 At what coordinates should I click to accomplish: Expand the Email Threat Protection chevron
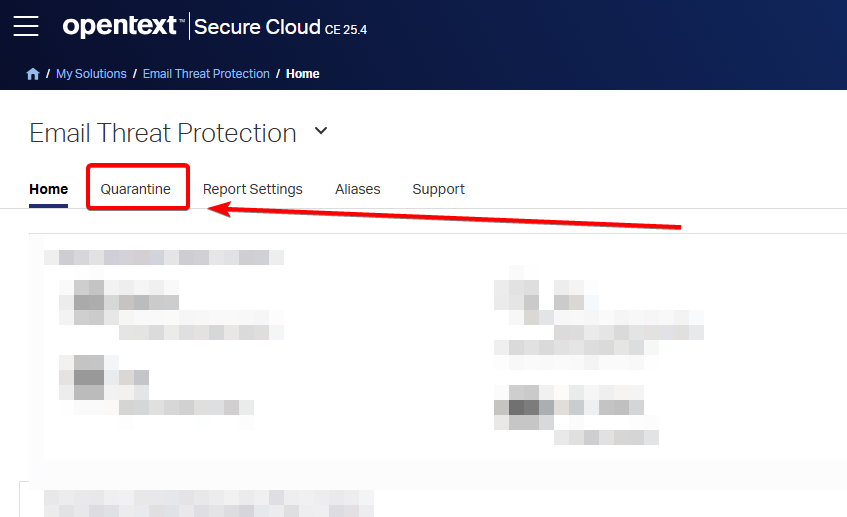pyautogui.click(x=321, y=131)
